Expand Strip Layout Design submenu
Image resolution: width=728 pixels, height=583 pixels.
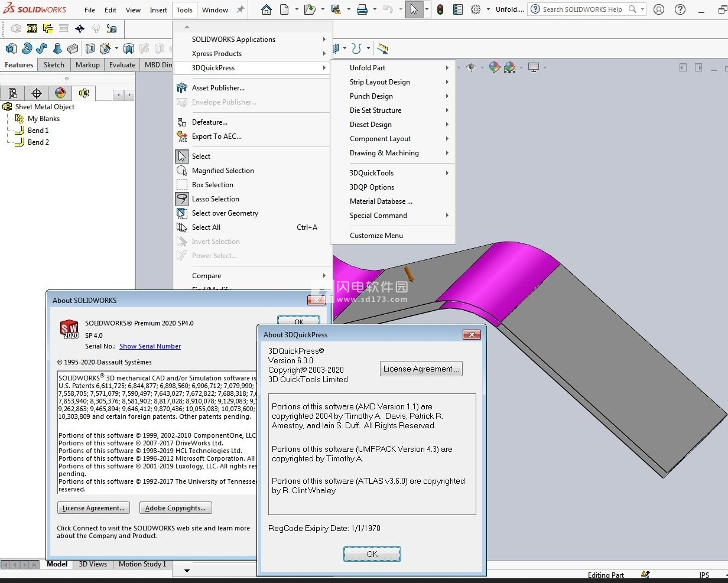[x=393, y=82]
